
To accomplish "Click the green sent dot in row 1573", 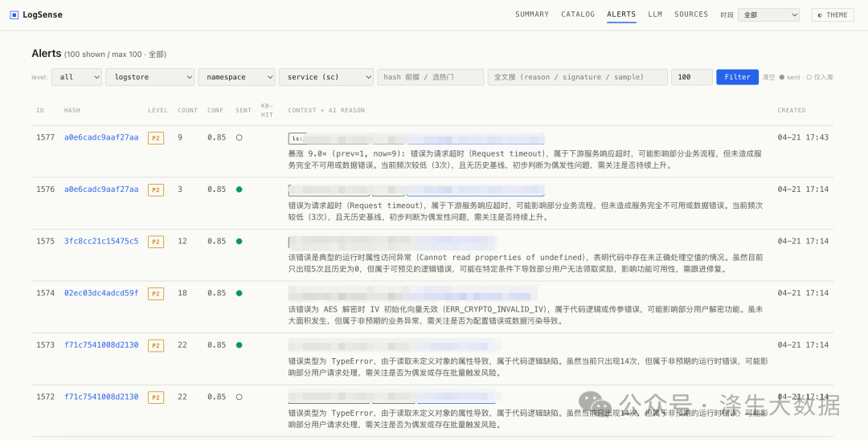I will coord(240,345).
